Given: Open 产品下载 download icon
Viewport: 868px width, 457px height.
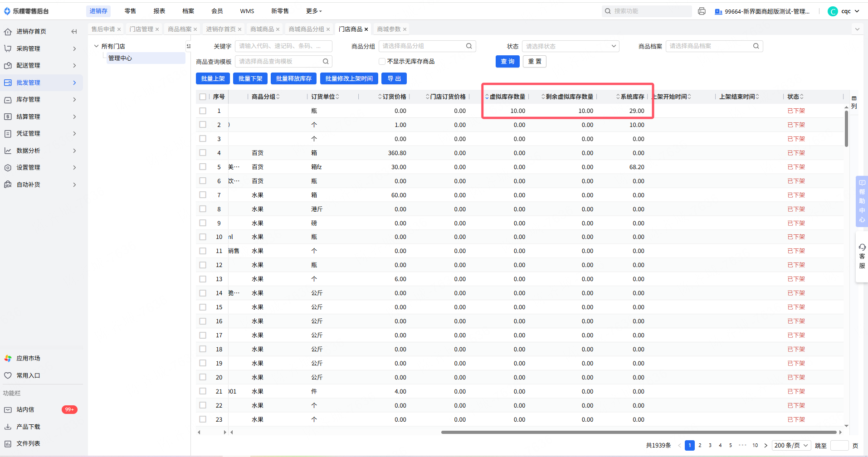Looking at the screenshot, I should pyautogui.click(x=8, y=427).
